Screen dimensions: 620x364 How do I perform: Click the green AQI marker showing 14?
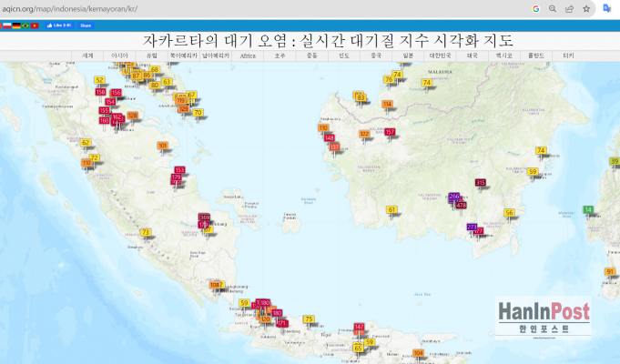[588, 210]
